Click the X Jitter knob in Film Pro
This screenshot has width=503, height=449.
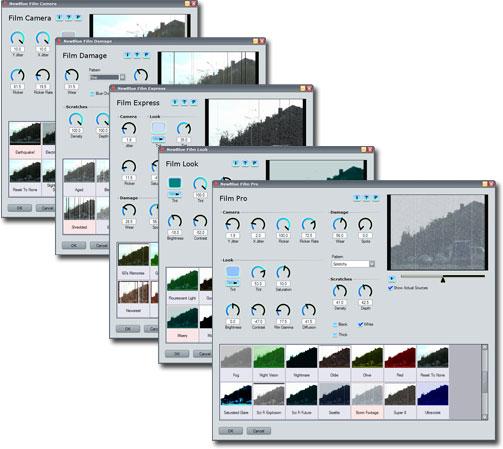point(258,225)
